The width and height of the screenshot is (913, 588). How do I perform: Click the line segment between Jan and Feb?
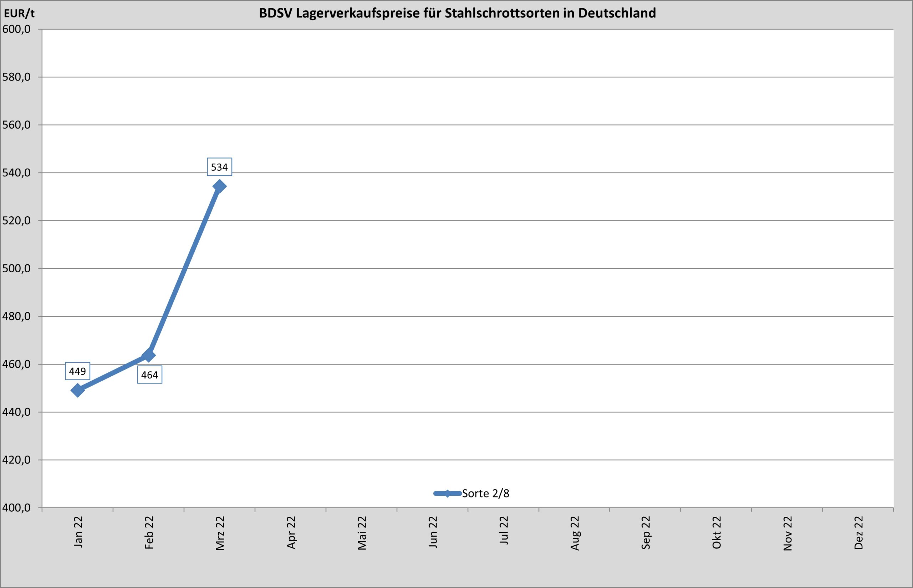coord(113,373)
